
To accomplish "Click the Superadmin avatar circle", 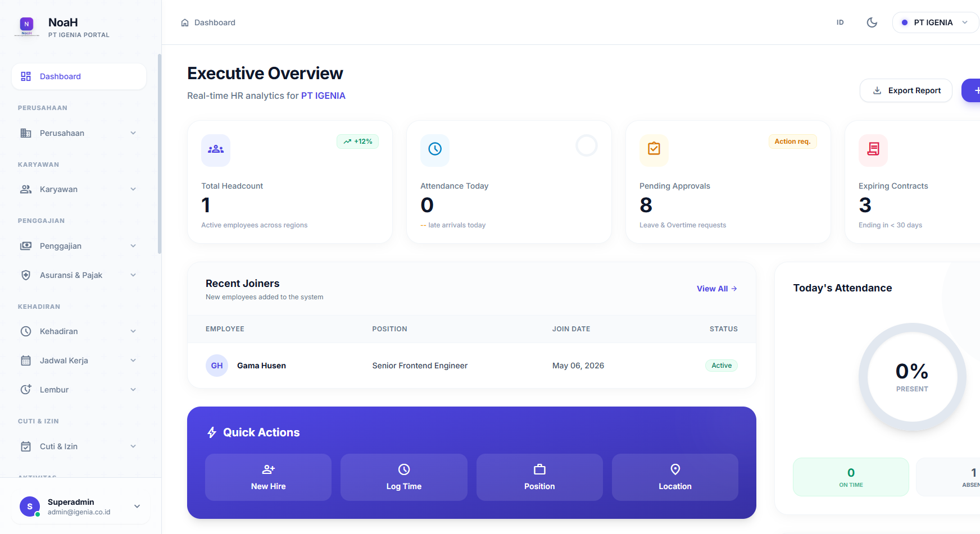I will 30,506.
